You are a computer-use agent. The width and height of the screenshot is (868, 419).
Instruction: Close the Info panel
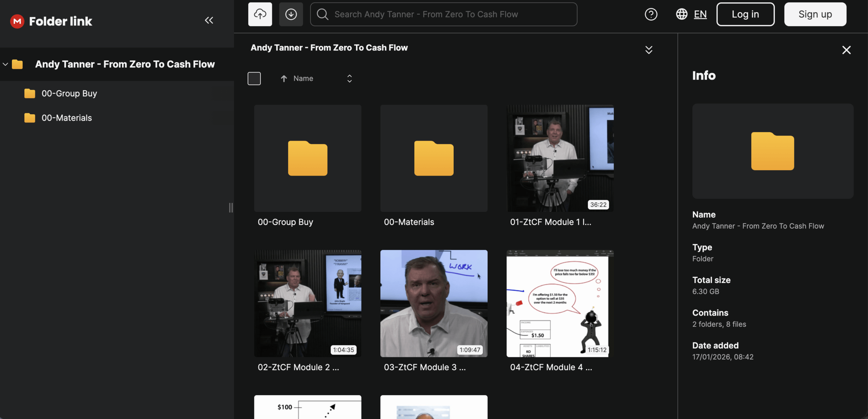(x=846, y=50)
